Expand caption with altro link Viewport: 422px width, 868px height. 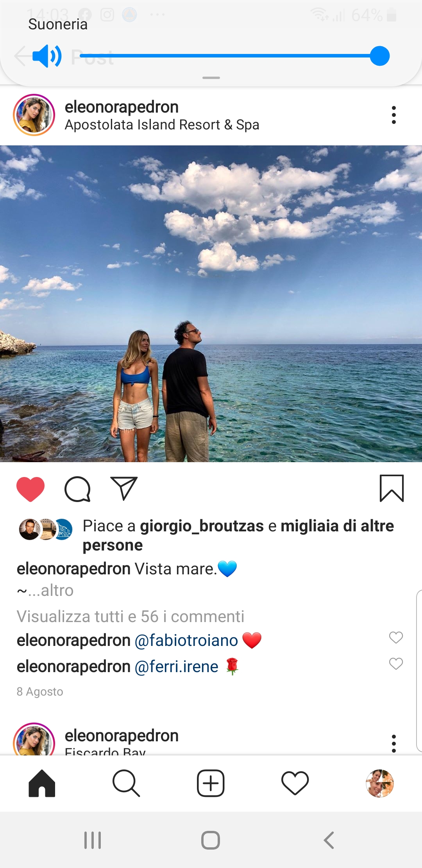point(57,590)
